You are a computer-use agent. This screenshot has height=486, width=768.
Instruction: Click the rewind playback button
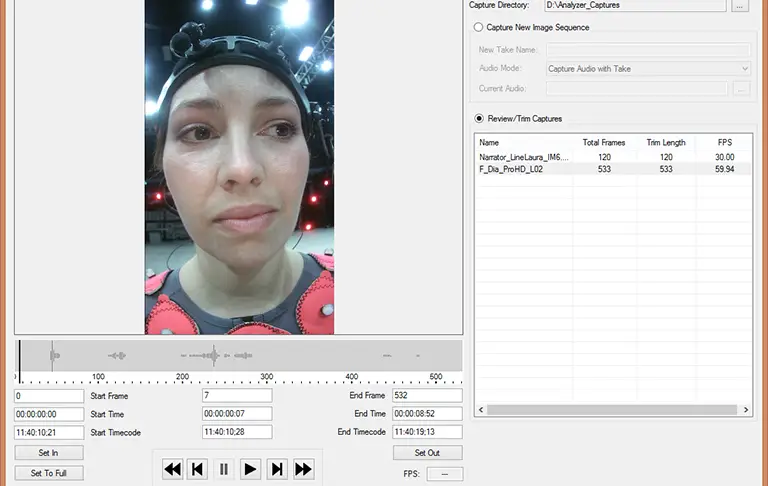coord(172,468)
